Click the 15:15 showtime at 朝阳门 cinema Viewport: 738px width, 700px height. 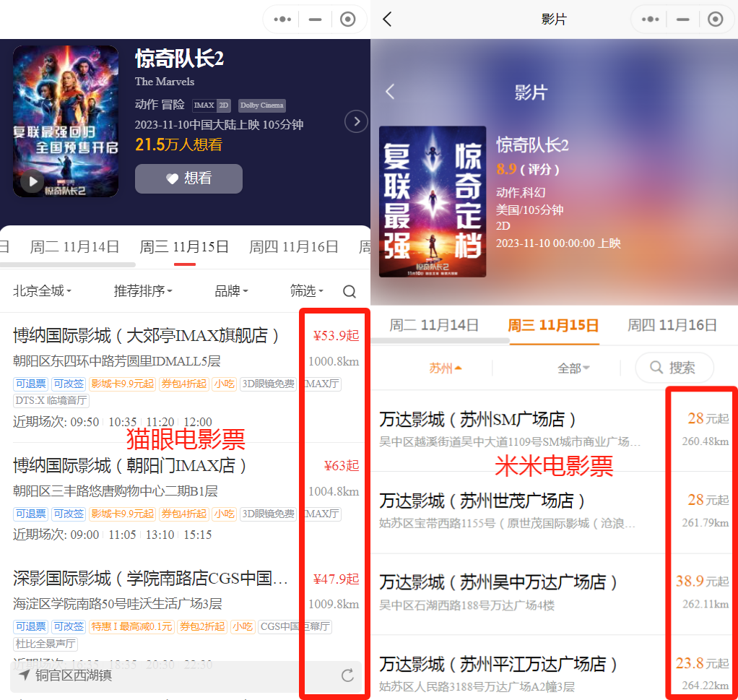coord(198,535)
